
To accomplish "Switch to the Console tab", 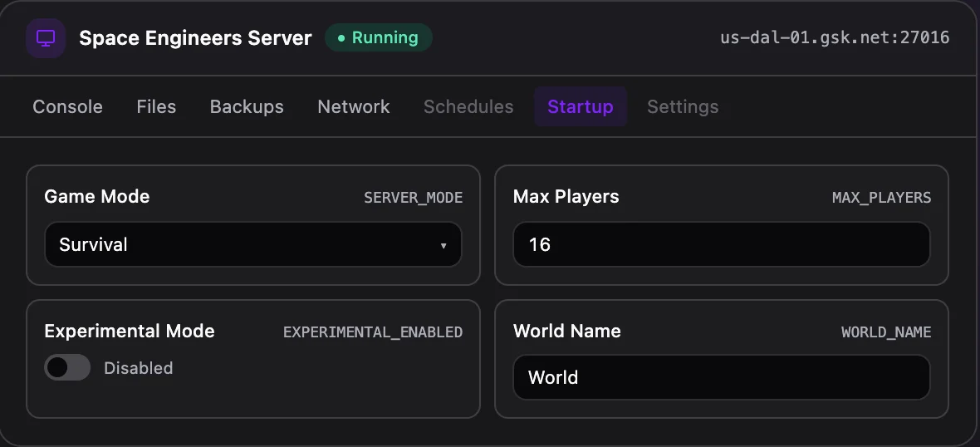I will pyautogui.click(x=67, y=107).
